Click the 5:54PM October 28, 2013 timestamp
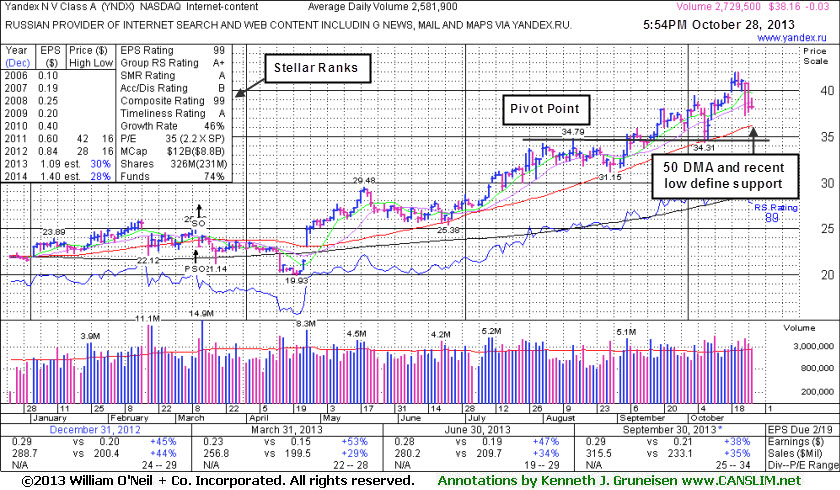The height and width of the screenshot is (490, 840). [x=719, y=25]
